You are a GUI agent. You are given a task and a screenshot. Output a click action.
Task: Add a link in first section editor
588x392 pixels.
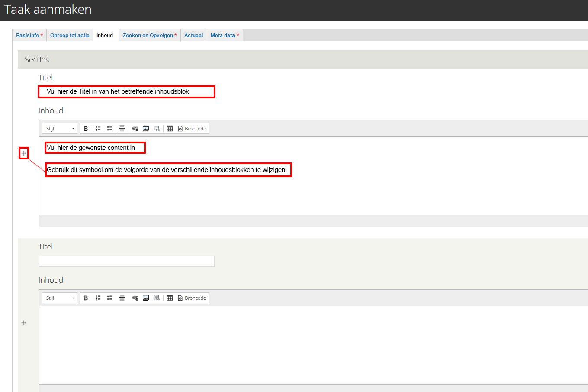click(x=135, y=129)
